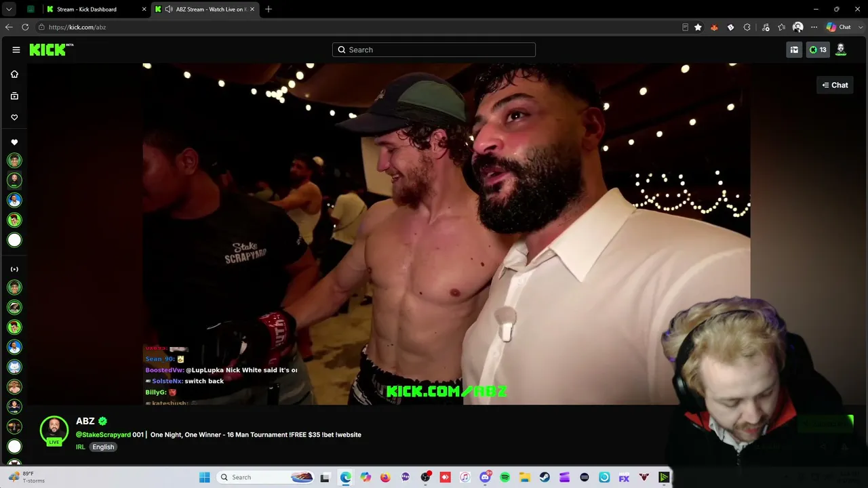
Task: Open iTunes music app on the taskbar
Action: (x=465, y=477)
